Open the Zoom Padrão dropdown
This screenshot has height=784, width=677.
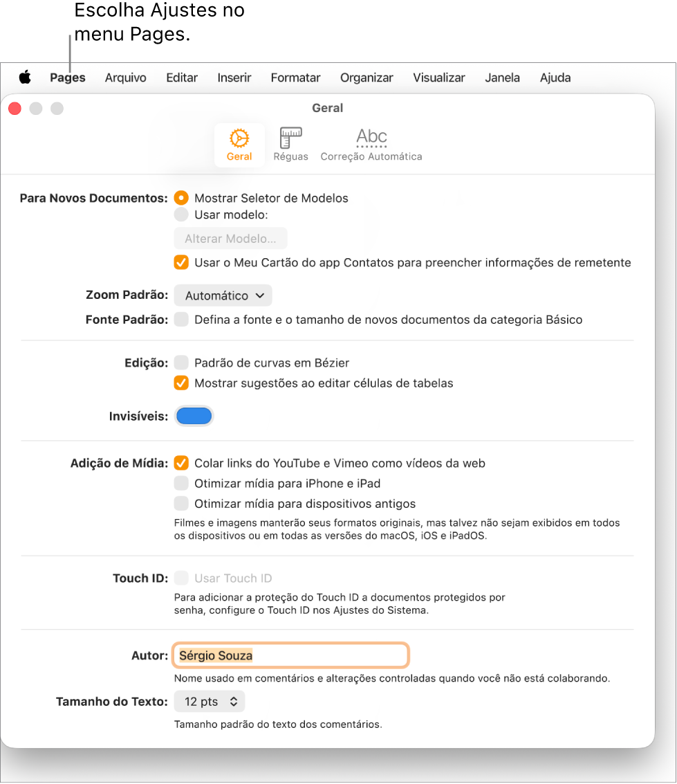click(223, 295)
